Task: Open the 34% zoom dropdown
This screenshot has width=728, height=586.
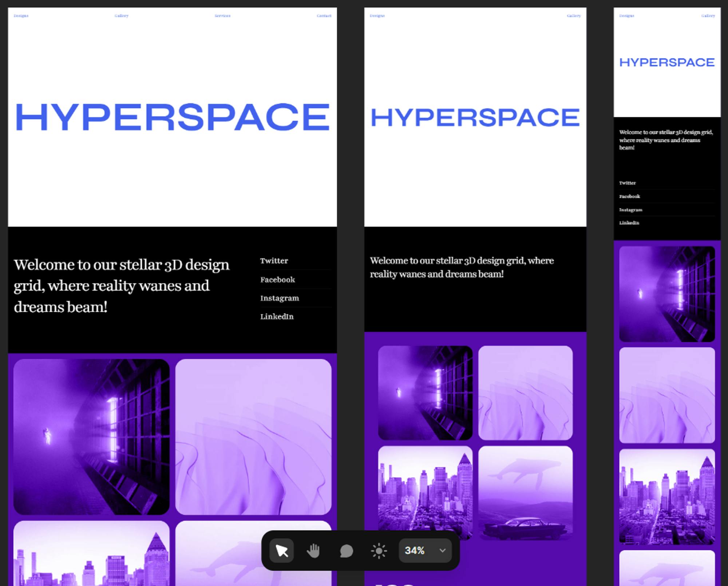Action: point(415,550)
